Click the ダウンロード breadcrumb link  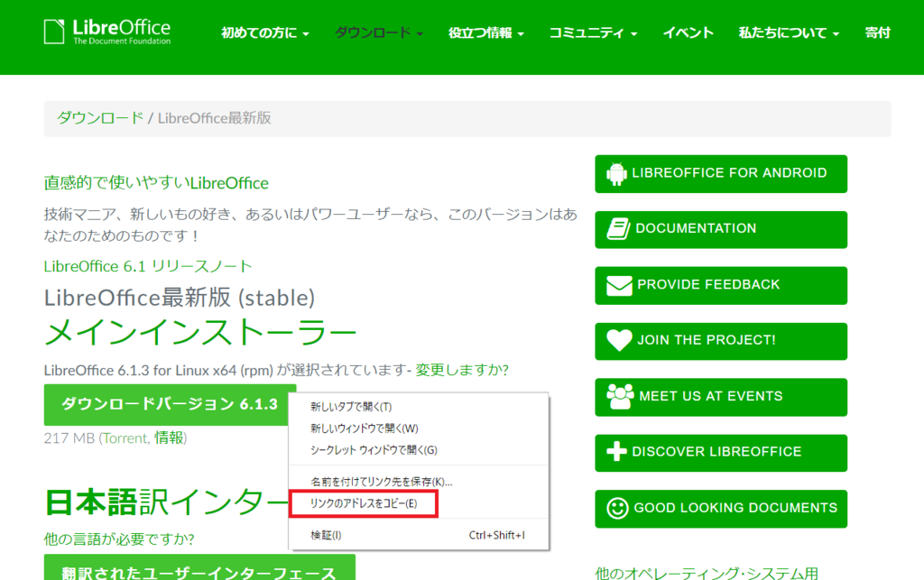pyautogui.click(x=99, y=118)
